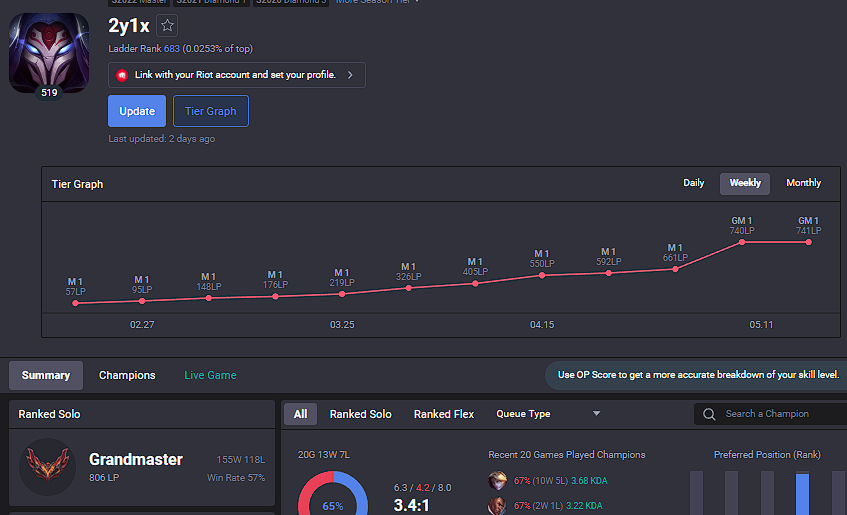Click the GM 1 741LP graph point
This screenshot has width=847, height=515.
click(x=809, y=242)
